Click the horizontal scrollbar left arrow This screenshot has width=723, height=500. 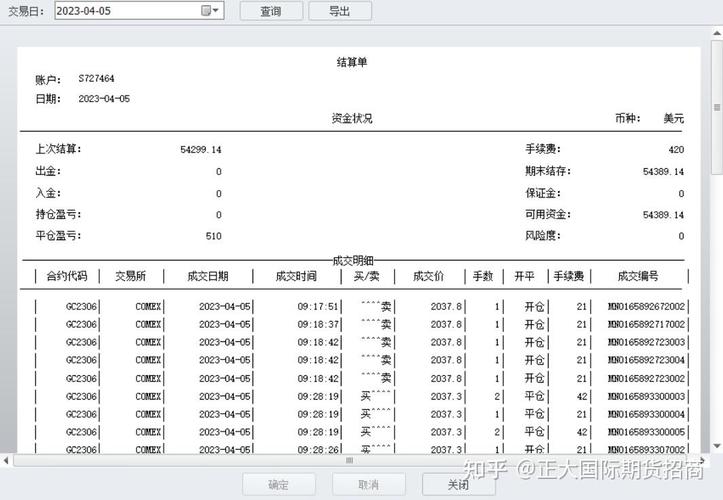coord(6,461)
